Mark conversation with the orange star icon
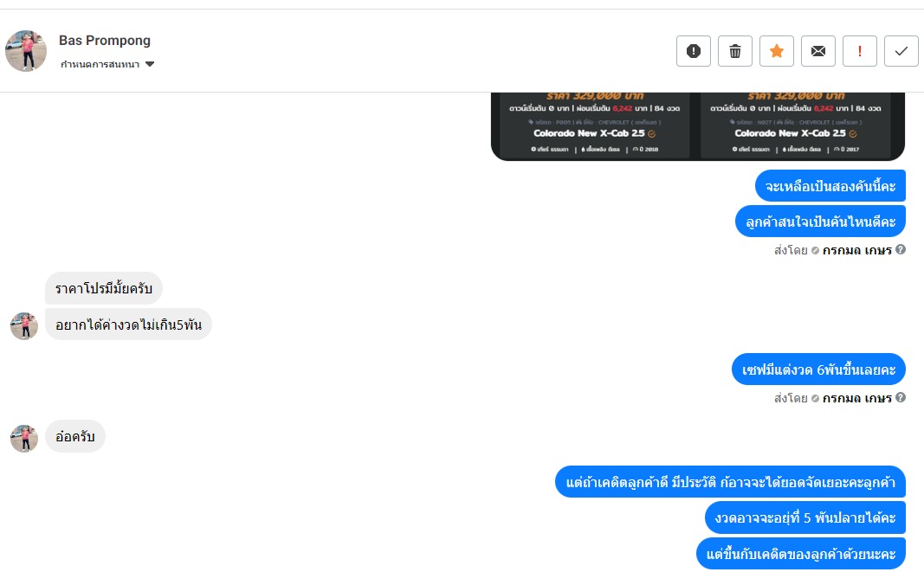 777,51
